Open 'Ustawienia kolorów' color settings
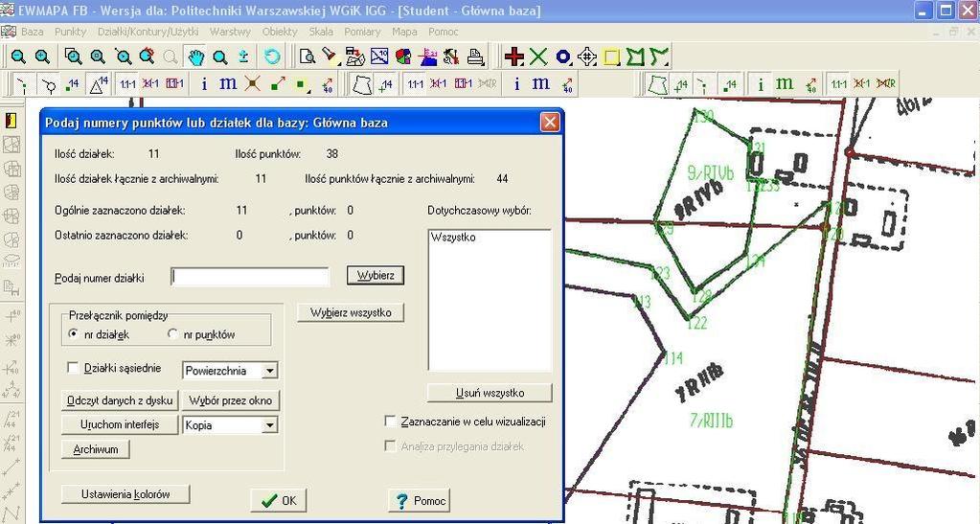The height and width of the screenshot is (524, 980). pos(125,494)
